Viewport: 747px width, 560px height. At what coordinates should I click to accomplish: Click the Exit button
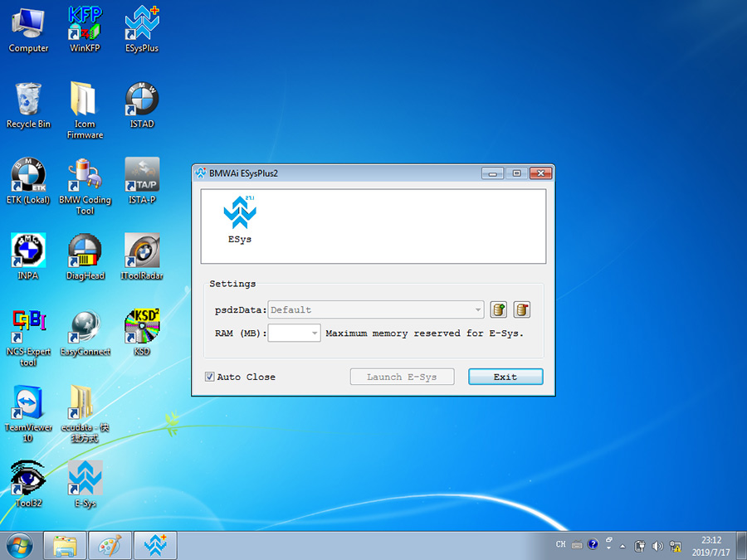(505, 377)
